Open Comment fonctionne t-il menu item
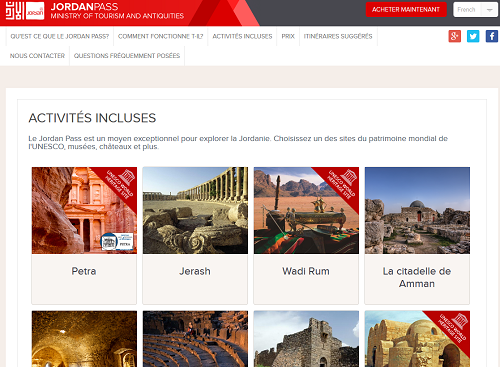The width and height of the screenshot is (500, 367). (x=161, y=36)
